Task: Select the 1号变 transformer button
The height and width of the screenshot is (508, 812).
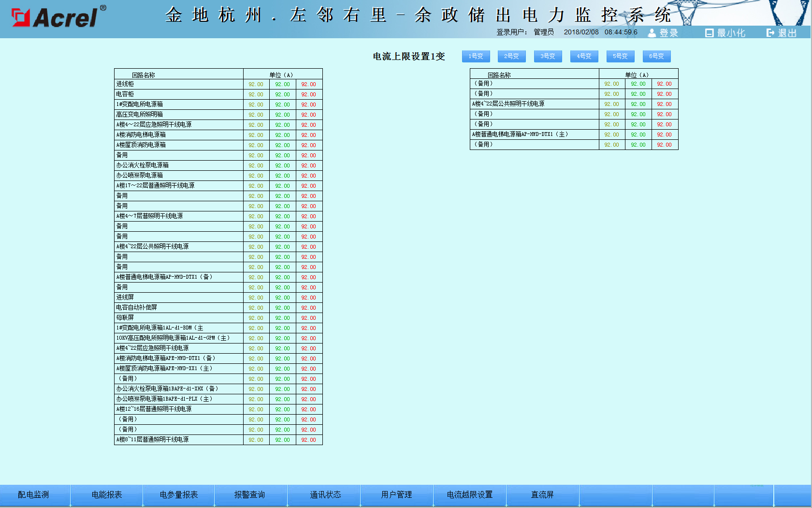Action: (x=476, y=56)
